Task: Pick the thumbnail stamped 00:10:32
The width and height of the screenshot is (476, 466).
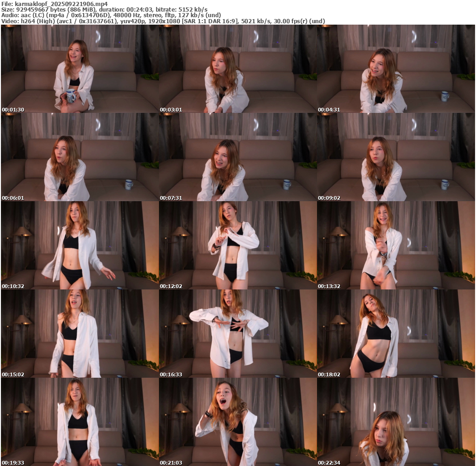Action: [80, 245]
